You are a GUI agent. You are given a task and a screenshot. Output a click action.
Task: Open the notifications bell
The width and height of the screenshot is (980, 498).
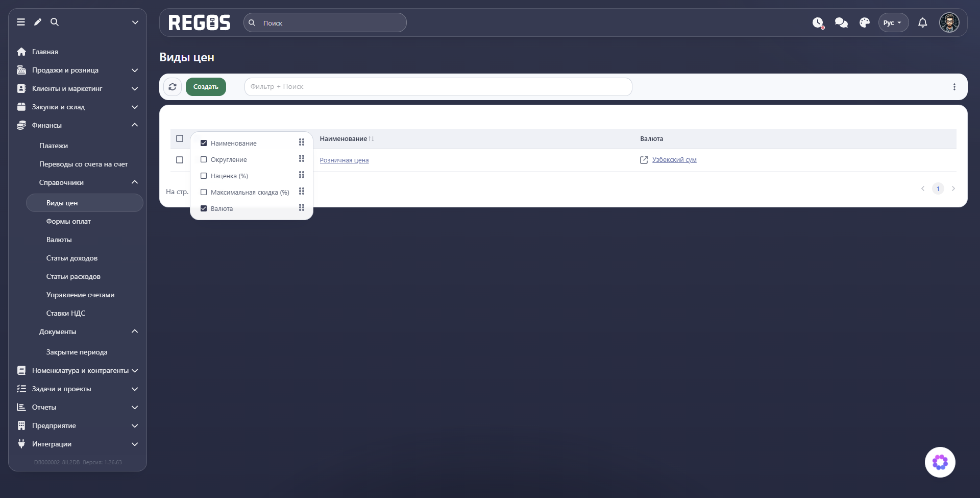[x=923, y=22]
